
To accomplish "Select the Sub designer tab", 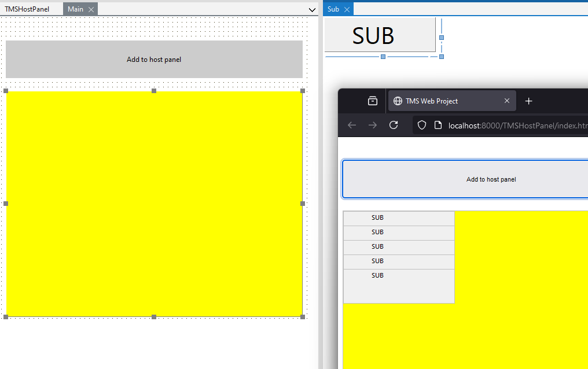I will pyautogui.click(x=333, y=9).
